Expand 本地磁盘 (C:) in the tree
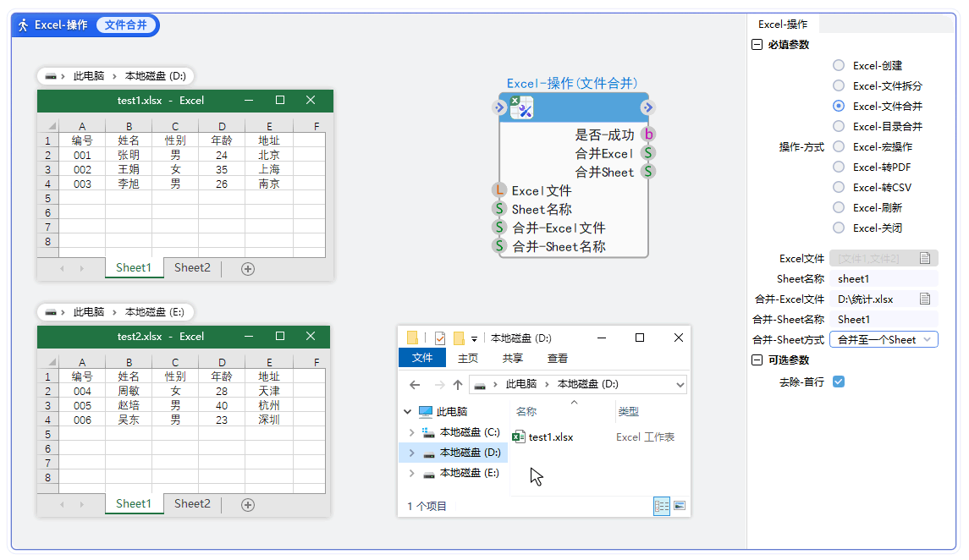The width and height of the screenshot is (969, 560). tap(411, 432)
